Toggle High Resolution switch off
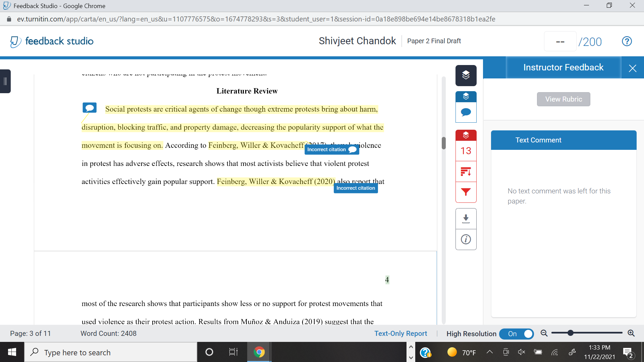 tap(517, 334)
